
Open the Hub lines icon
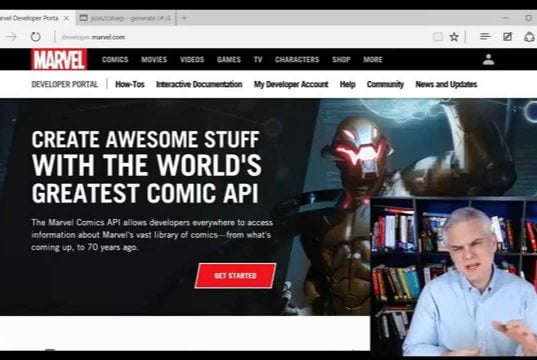coord(485,36)
